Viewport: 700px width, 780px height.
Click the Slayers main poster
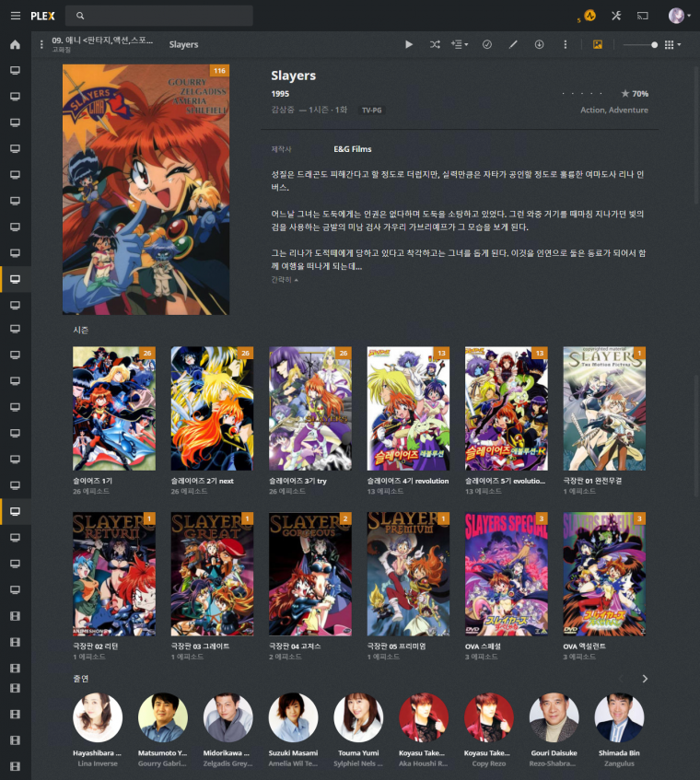pos(146,190)
